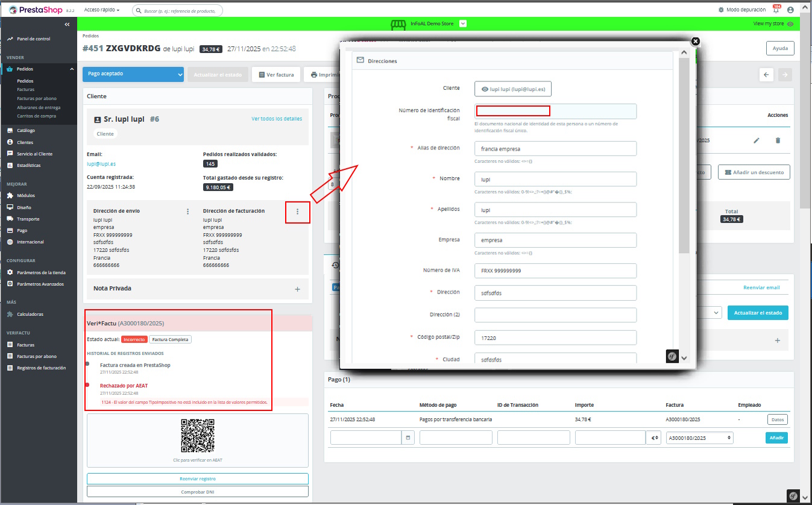This screenshot has width=812, height=505.
Task: Click QR code to verify in AEAT
Action: pos(198,435)
